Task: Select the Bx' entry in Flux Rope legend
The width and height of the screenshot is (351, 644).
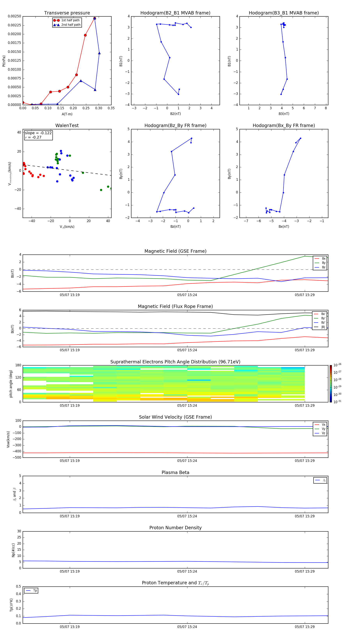Action: [320, 314]
